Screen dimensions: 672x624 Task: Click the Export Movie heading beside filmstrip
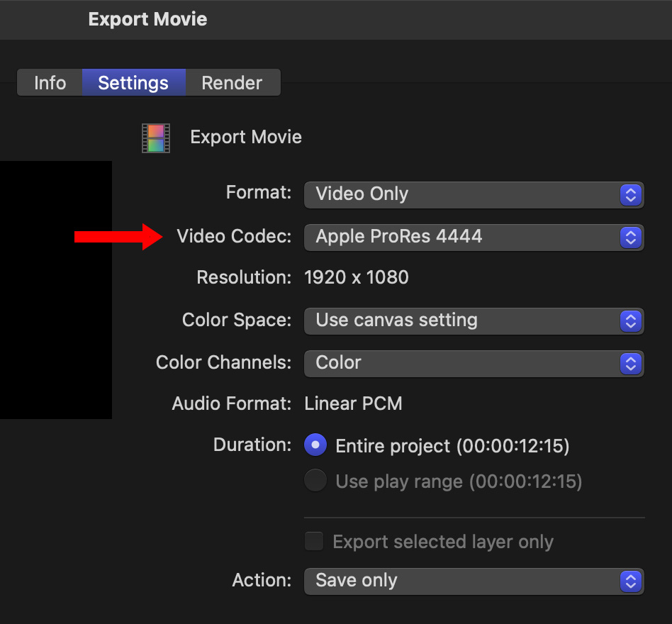(246, 137)
